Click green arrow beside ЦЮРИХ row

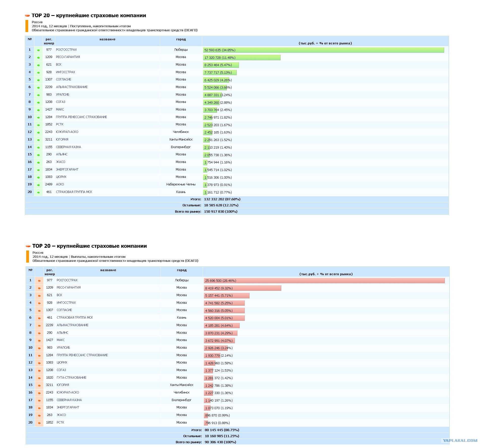pos(38,177)
